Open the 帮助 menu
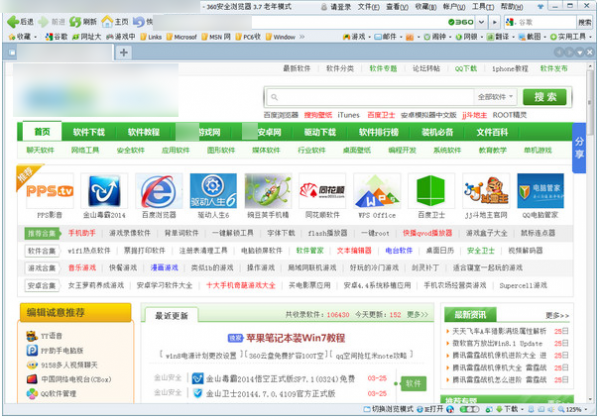600x419 pixels. tap(512, 7)
